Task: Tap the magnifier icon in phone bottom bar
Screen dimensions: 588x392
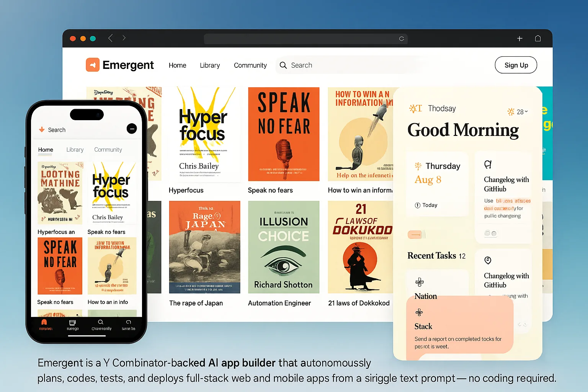Action: point(101,322)
